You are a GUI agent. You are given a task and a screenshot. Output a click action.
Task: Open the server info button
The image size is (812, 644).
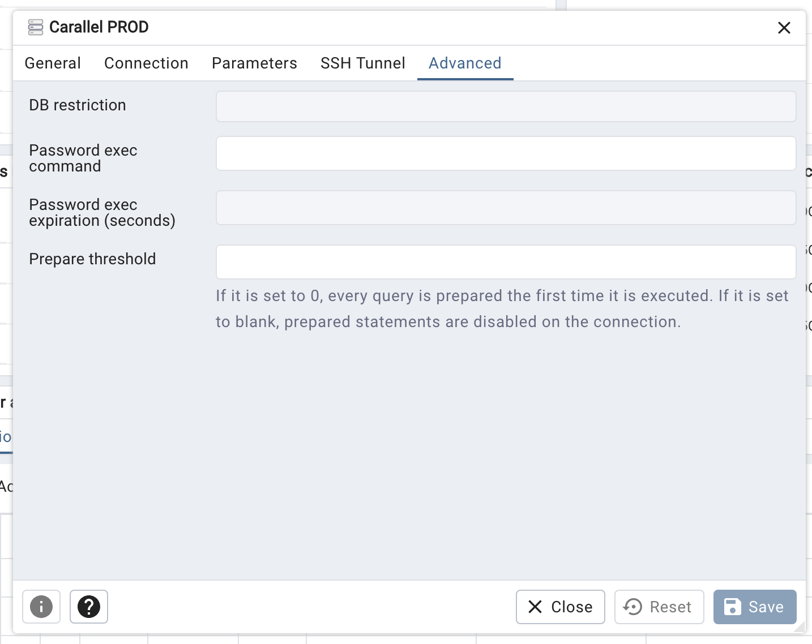click(x=41, y=607)
